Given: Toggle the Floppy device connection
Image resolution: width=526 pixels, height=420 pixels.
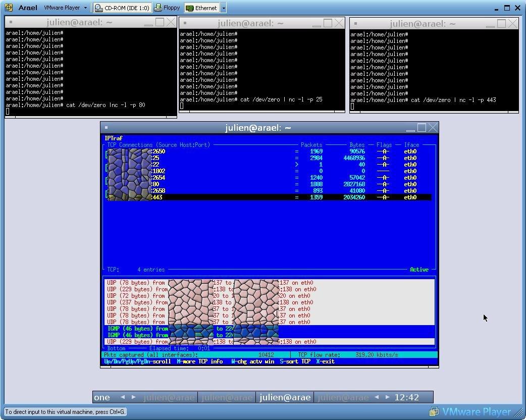Looking at the screenshot, I should tap(167, 8).
